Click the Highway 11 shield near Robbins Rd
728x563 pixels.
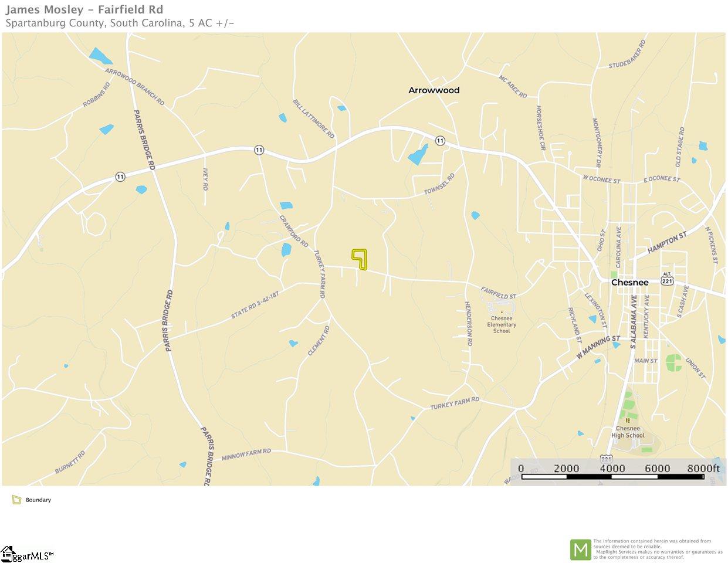(x=120, y=176)
